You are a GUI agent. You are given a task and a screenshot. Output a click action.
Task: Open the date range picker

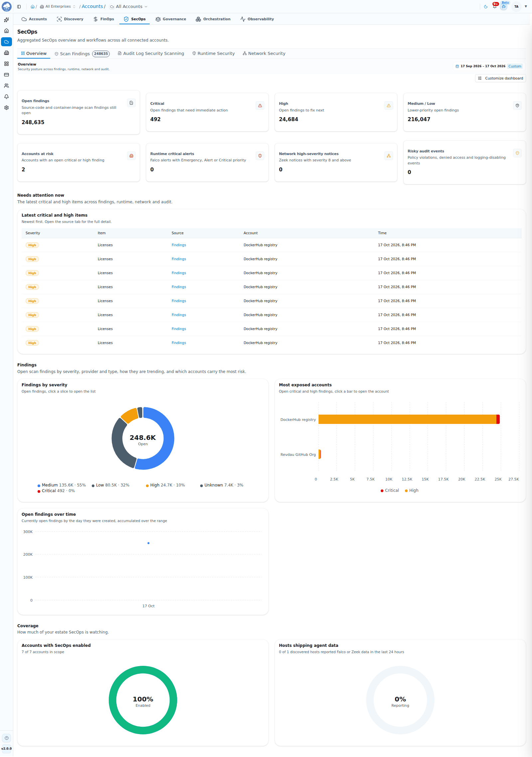click(488, 66)
